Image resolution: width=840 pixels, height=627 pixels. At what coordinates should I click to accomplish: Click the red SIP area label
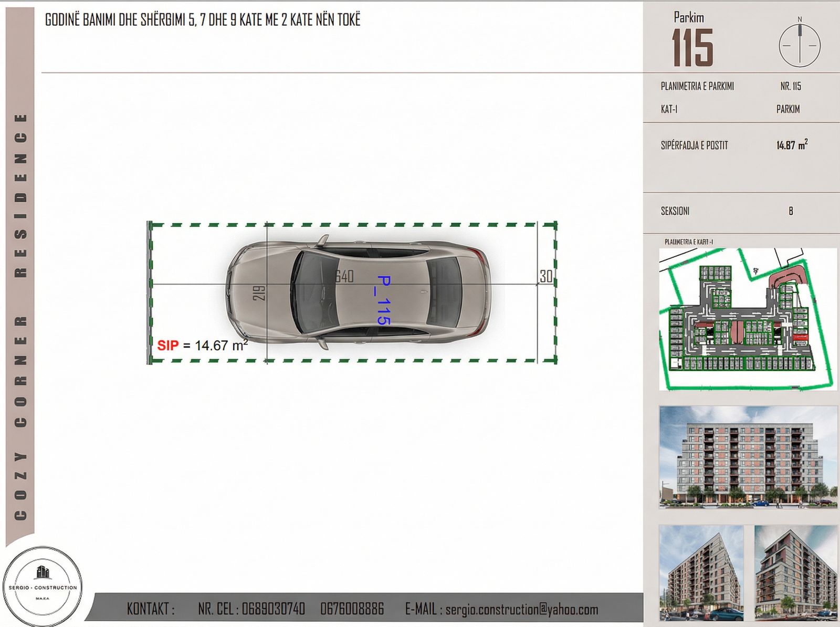pyautogui.click(x=168, y=346)
